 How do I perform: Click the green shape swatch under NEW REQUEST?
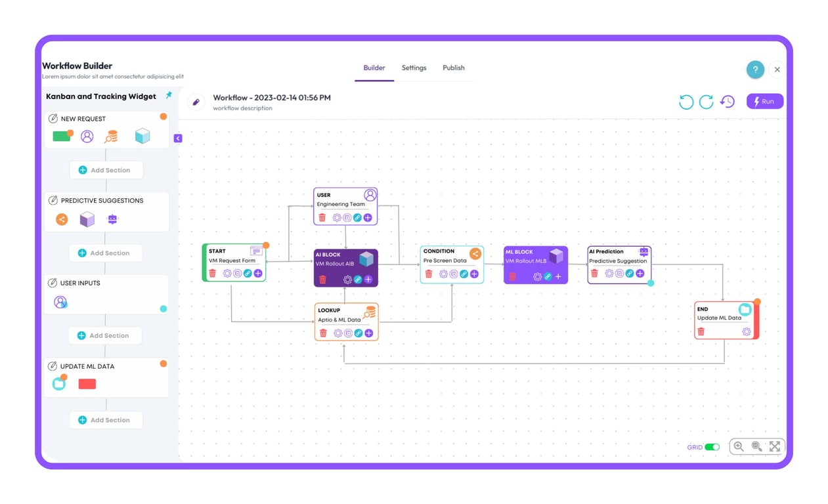[x=60, y=135]
